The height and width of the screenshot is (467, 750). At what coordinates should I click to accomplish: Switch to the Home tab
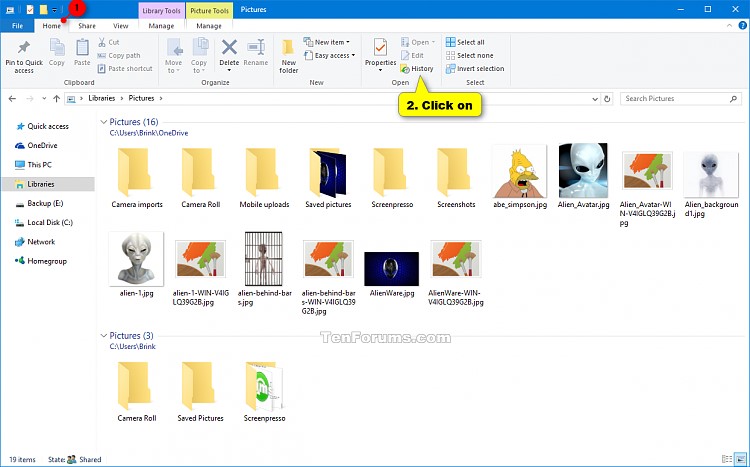point(52,26)
